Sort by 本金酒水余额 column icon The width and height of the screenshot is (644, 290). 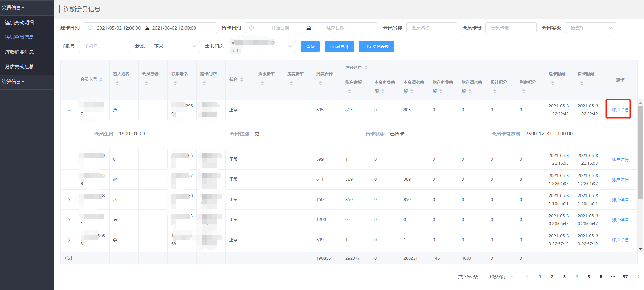(x=412, y=91)
